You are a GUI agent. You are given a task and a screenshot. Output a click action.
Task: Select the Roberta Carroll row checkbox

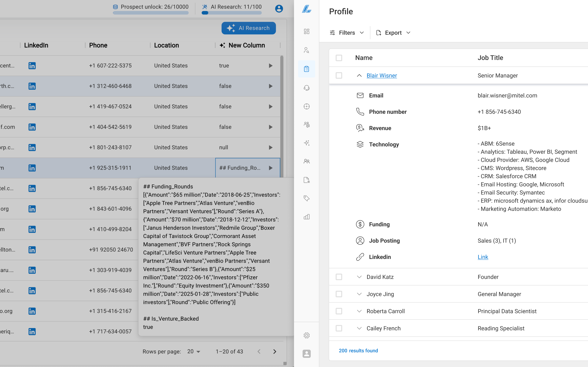[x=339, y=311]
